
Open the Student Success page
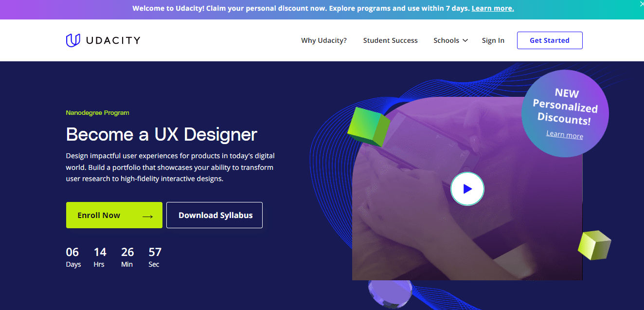pos(390,40)
